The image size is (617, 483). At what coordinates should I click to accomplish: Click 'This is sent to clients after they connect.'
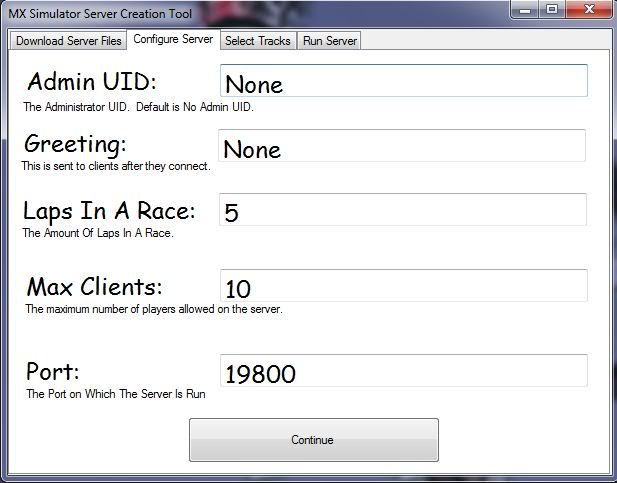116,166
